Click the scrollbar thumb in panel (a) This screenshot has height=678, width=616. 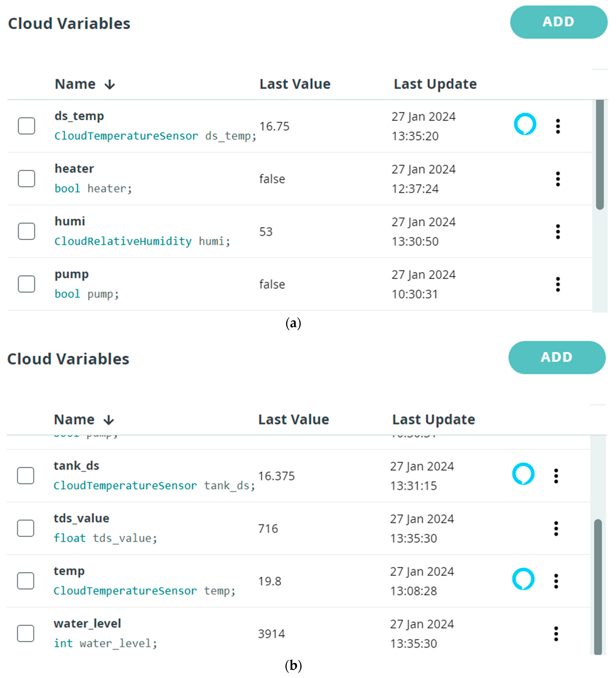600,155
